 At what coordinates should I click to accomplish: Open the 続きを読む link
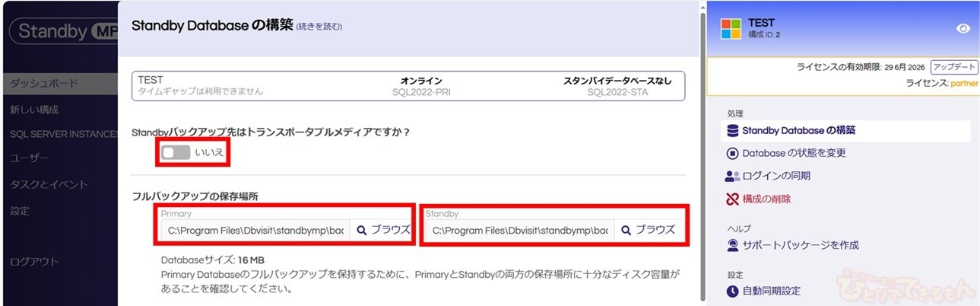319,27
